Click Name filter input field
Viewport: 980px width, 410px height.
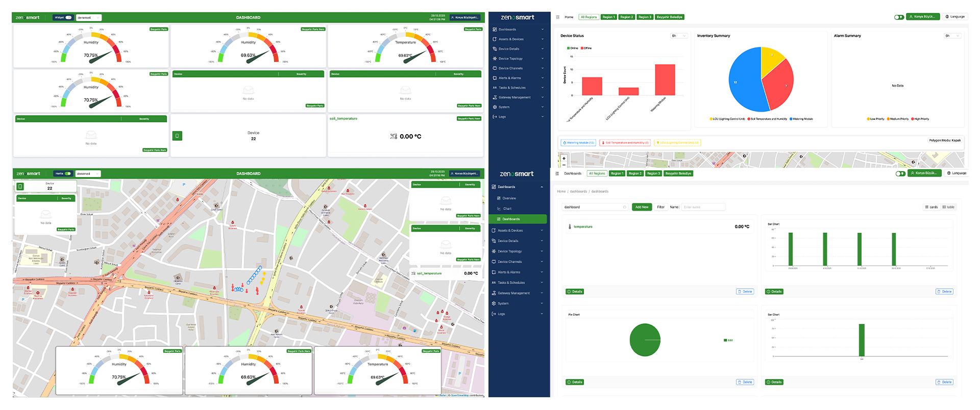point(703,207)
